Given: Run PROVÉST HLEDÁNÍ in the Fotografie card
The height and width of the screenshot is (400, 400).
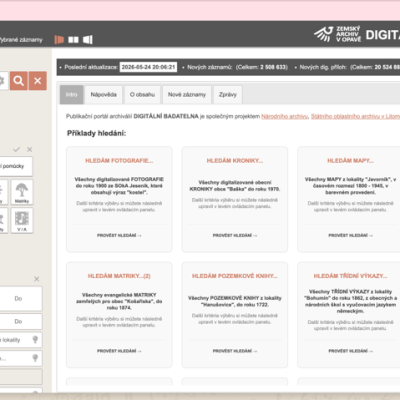Looking at the screenshot, I should tap(119, 235).
